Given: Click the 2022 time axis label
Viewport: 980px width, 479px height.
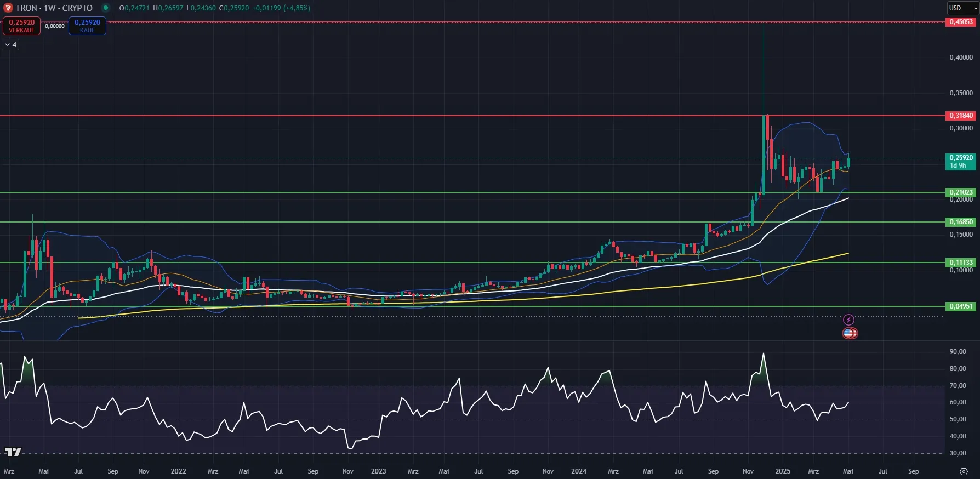Looking at the screenshot, I should pos(178,471).
